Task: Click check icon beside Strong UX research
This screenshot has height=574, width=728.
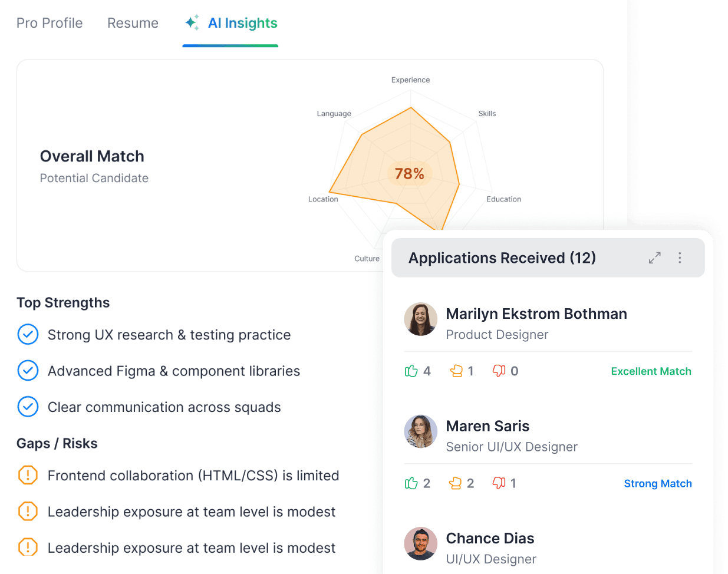Action: click(x=28, y=334)
